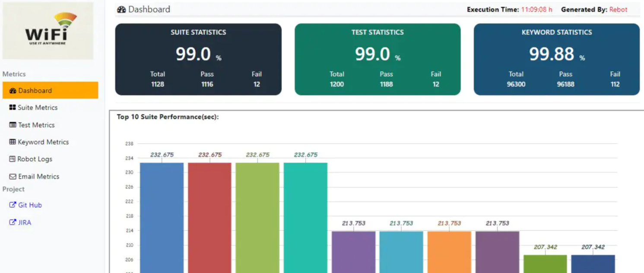Switch to the Suite Metrics section

pyautogui.click(x=37, y=107)
